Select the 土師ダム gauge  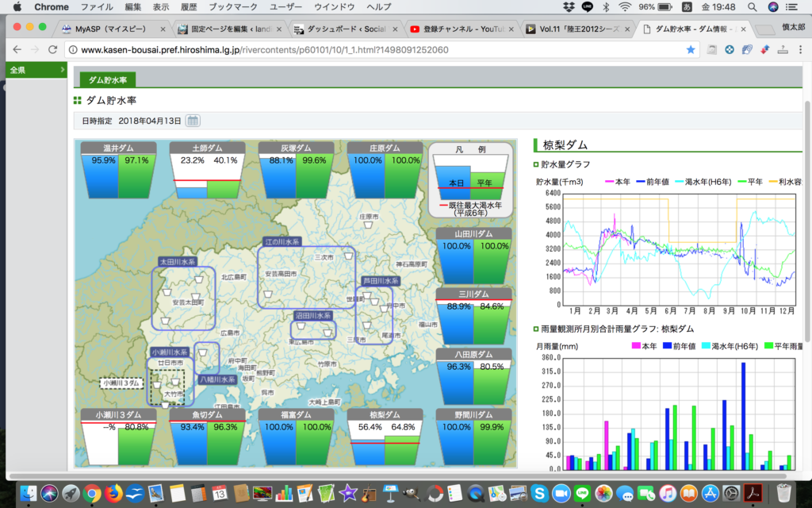coord(206,171)
